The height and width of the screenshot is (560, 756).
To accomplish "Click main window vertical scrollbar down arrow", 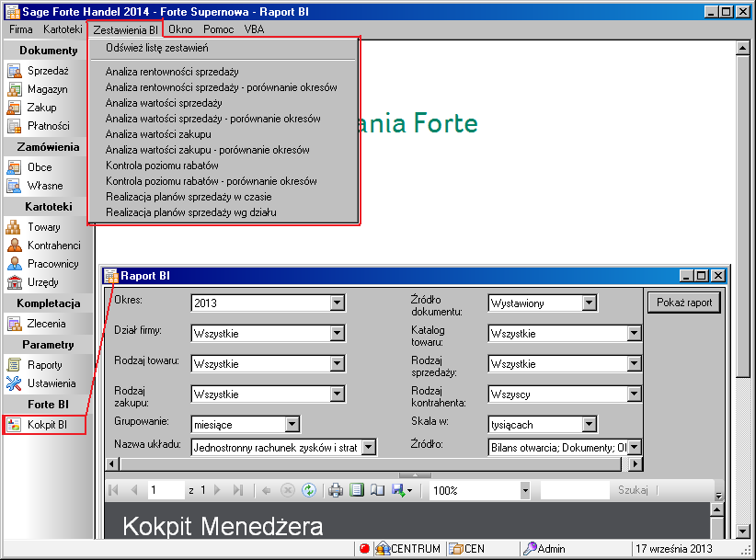I will coord(742,531).
